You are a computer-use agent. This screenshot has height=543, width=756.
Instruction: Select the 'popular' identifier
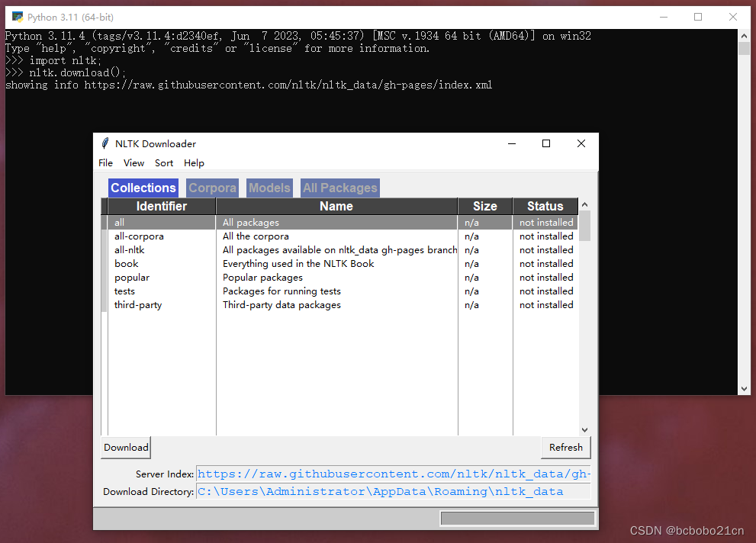tap(132, 278)
